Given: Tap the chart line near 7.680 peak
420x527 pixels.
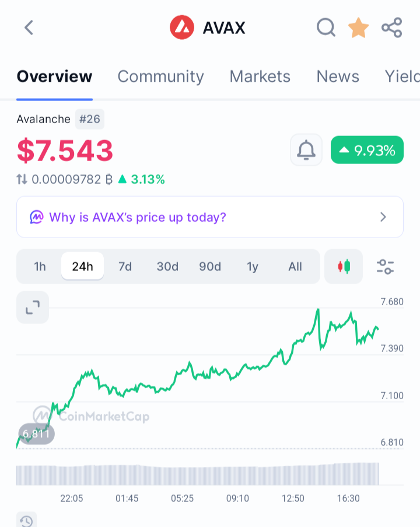Looking at the screenshot, I should point(318,309).
